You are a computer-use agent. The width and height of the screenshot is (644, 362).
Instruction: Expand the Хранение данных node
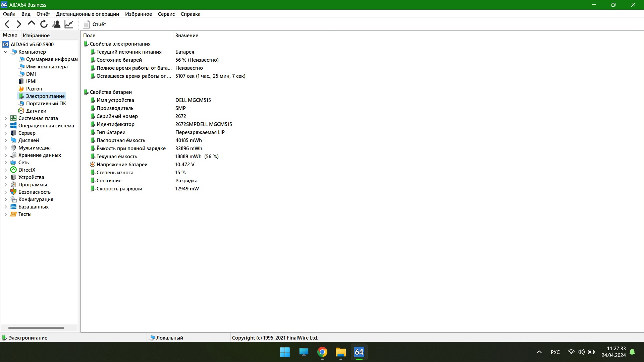click(x=6, y=155)
